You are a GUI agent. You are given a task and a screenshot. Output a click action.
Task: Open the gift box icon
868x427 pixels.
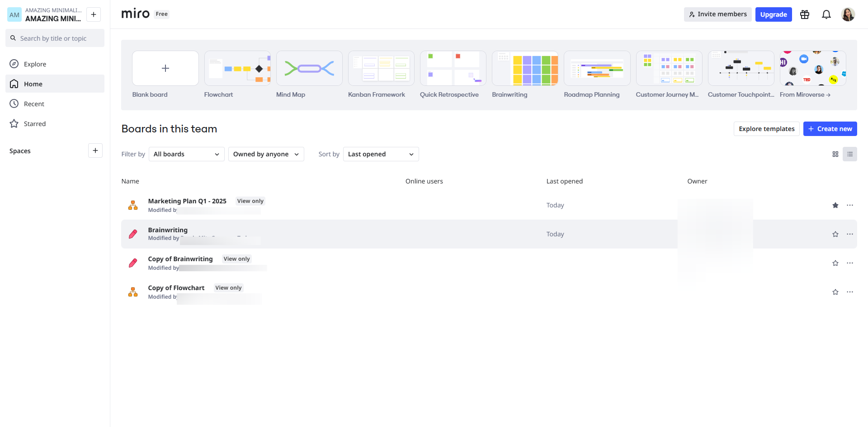pos(805,14)
